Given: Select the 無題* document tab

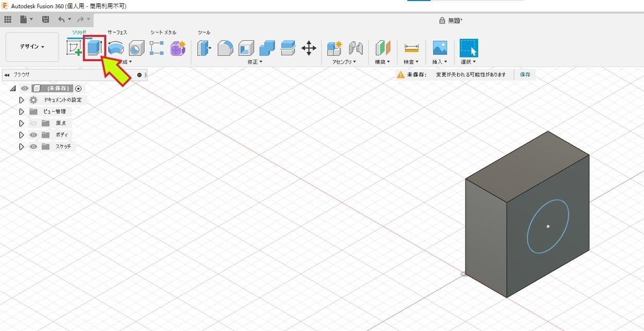Looking at the screenshot, I should (451, 20).
